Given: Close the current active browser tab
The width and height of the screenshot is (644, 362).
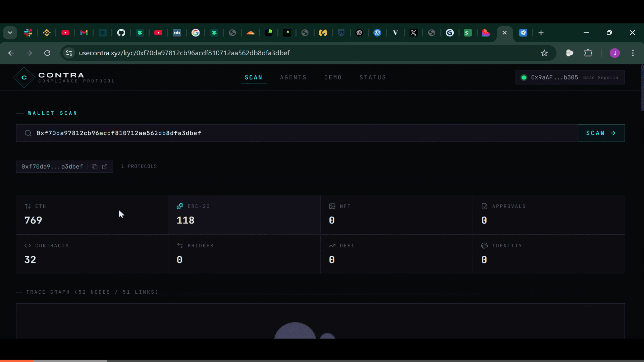Looking at the screenshot, I should (504, 33).
